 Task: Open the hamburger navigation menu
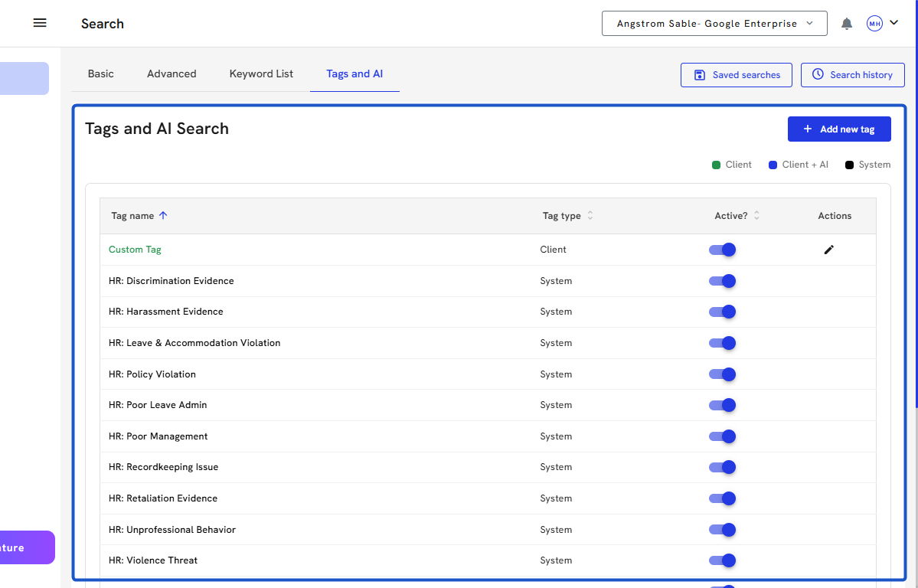coord(40,23)
